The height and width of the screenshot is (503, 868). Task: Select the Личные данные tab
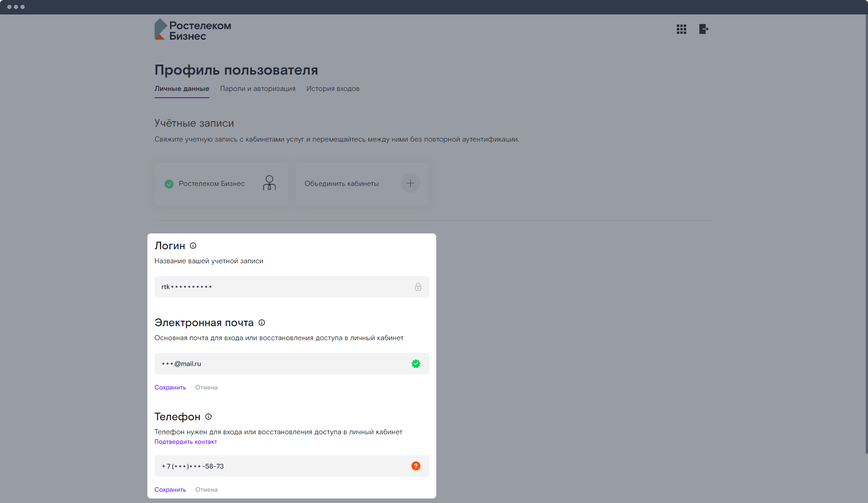coord(182,89)
